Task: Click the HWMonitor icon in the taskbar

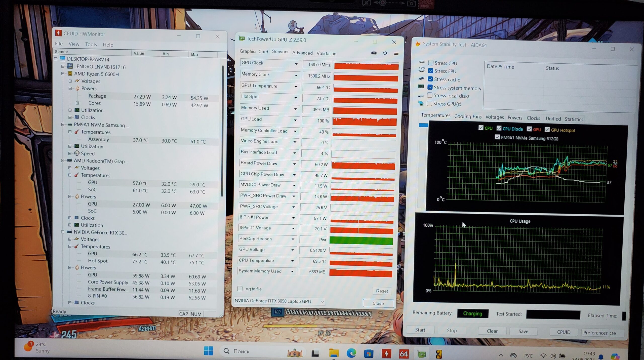Action: [x=386, y=354]
